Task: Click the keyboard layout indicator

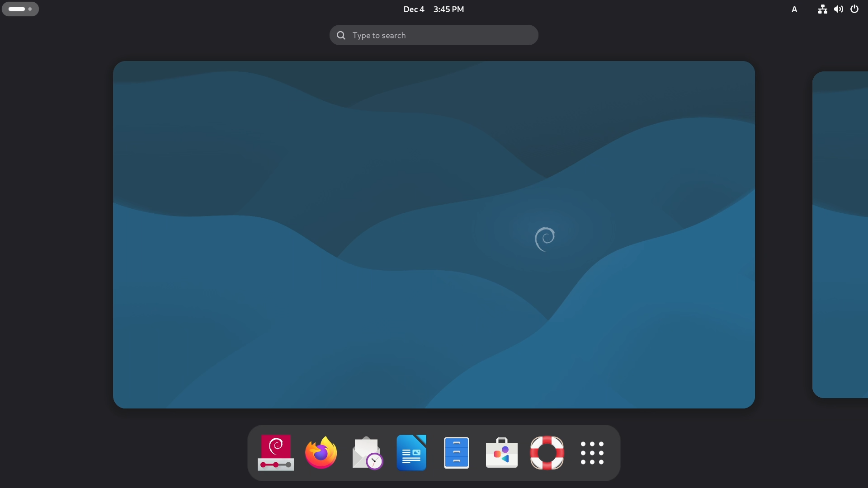Action: [x=794, y=9]
